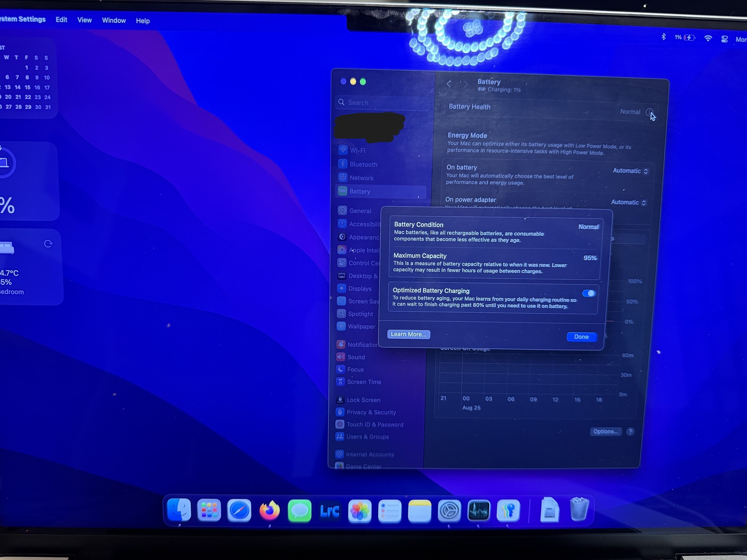Image resolution: width=747 pixels, height=560 pixels.
Task: Launch Firefox from the Dock
Action: 269,510
